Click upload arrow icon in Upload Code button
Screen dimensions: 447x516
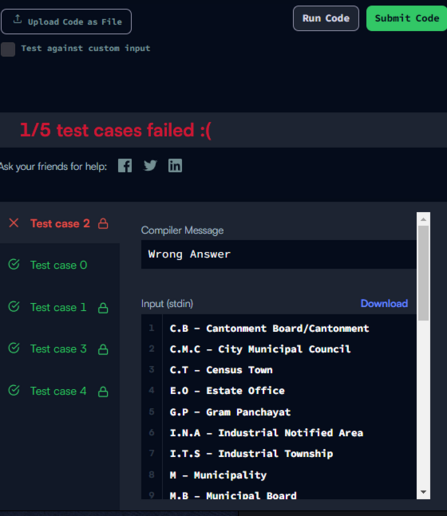pos(17,20)
